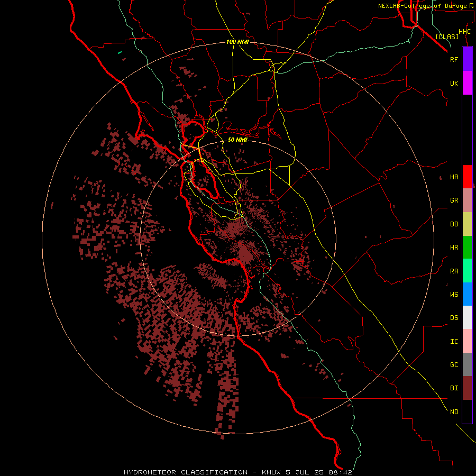Click the DS white legend swatch
476x476 pixels.
[x=467, y=317]
